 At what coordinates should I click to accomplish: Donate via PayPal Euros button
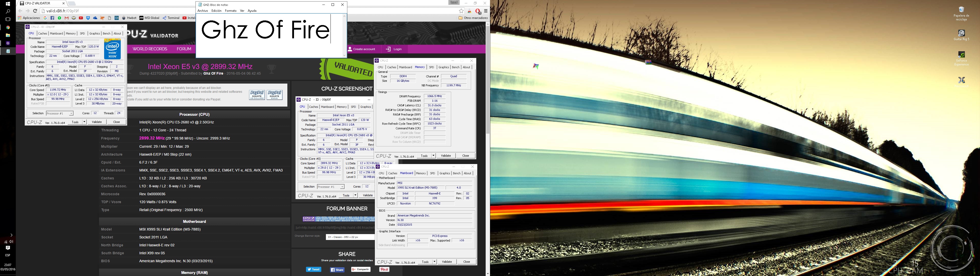(x=275, y=95)
